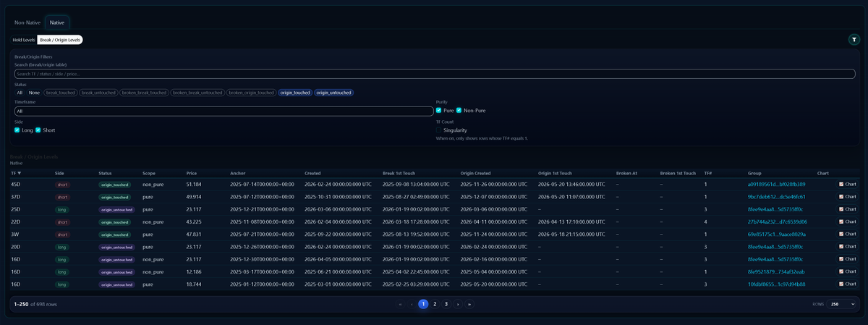Sort by the Price column header
The image size is (868, 325).
pos(192,173)
